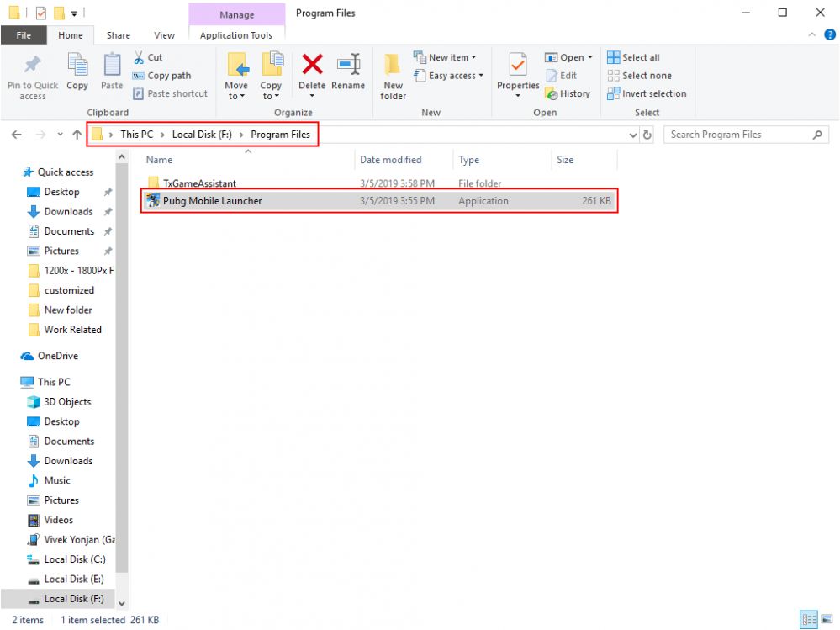The image size is (840, 630).
Task: Click the search magnifier icon
Action: pyautogui.click(x=817, y=135)
